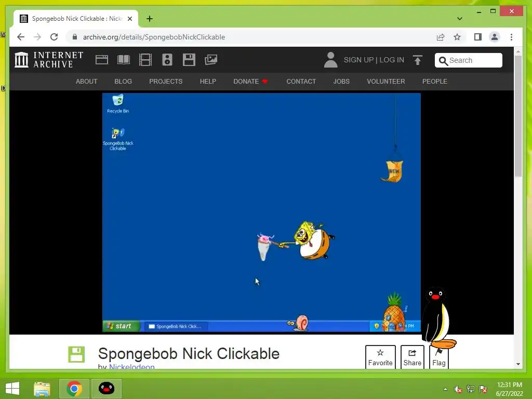The width and height of the screenshot is (532, 399).
Task: Toggle the browser side panel icon
Action: pos(478,37)
